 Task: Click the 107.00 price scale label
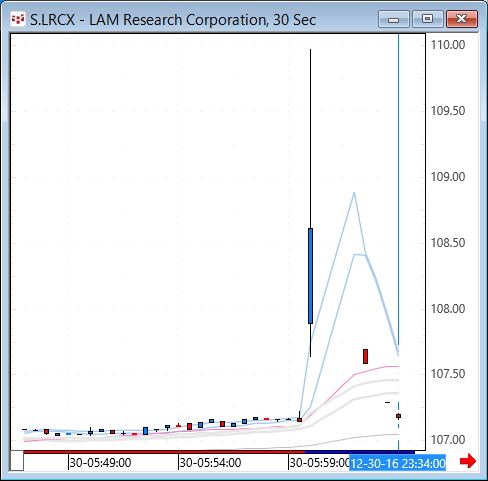[x=448, y=440]
